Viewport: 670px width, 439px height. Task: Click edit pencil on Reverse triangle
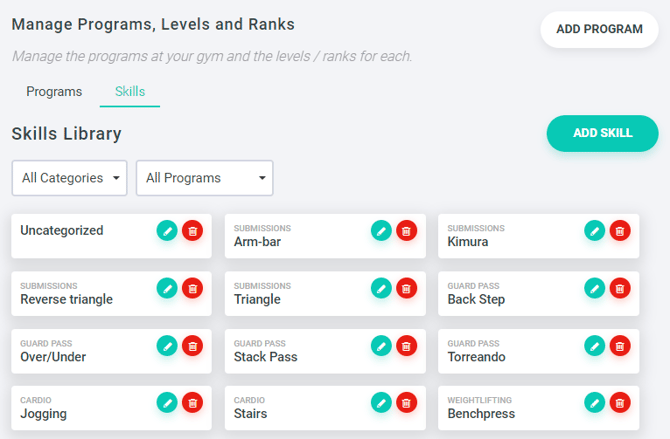click(167, 289)
